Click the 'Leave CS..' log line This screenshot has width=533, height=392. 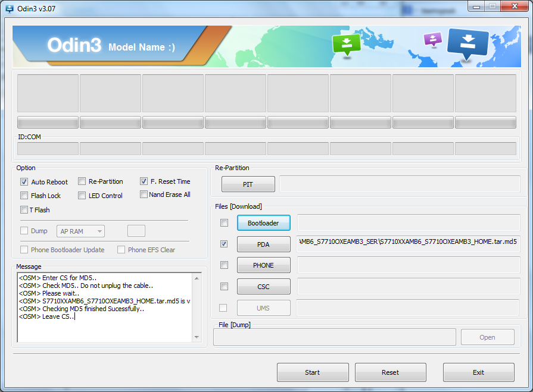(x=46, y=316)
